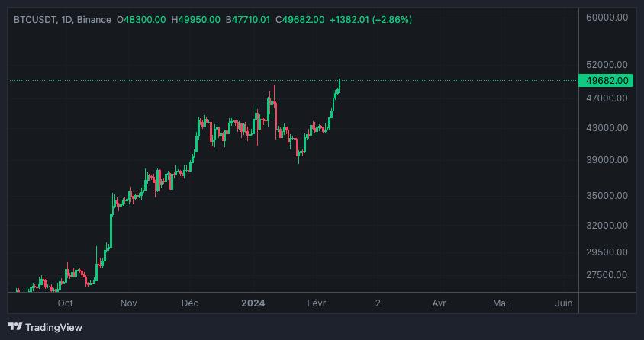Click the 52000.00 price axis label
The height and width of the screenshot is (340, 644).
pos(607,64)
